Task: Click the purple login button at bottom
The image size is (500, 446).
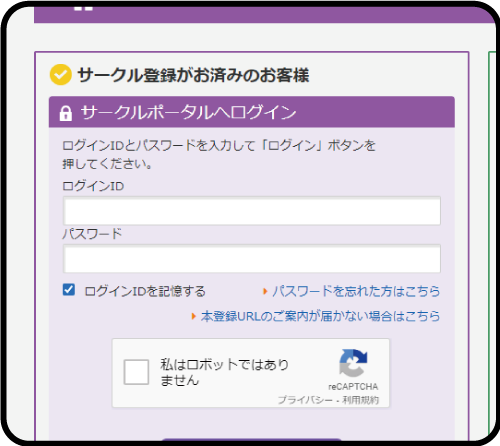Action: [252, 440]
